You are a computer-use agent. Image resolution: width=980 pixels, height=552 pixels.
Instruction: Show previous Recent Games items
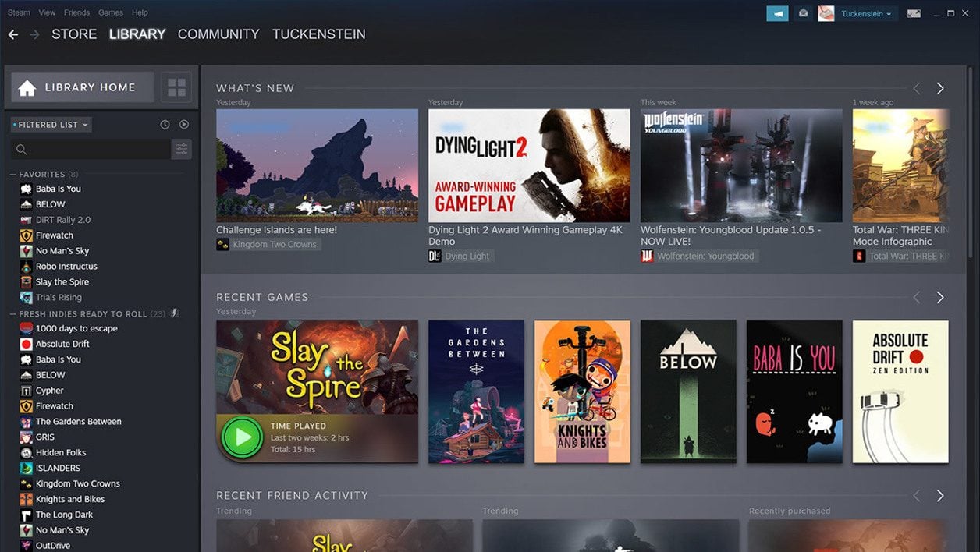click(917, 297)
